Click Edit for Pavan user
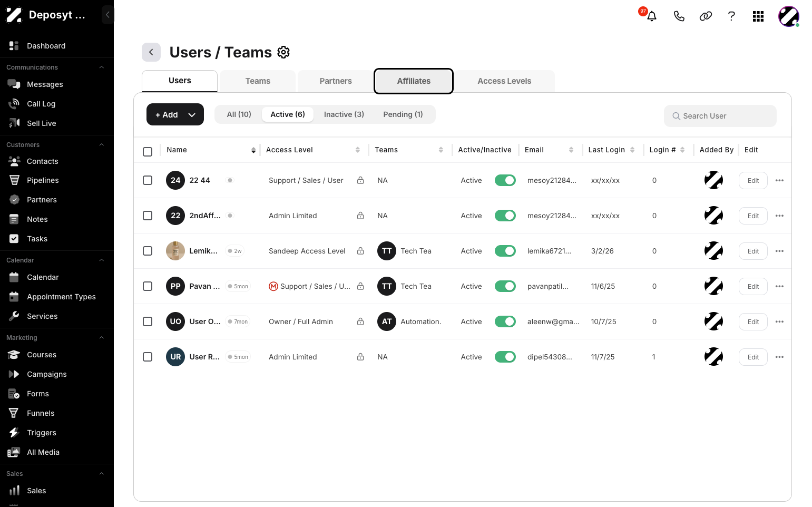The width and height of the screenshot is (812, 507). tap(753, 286)
